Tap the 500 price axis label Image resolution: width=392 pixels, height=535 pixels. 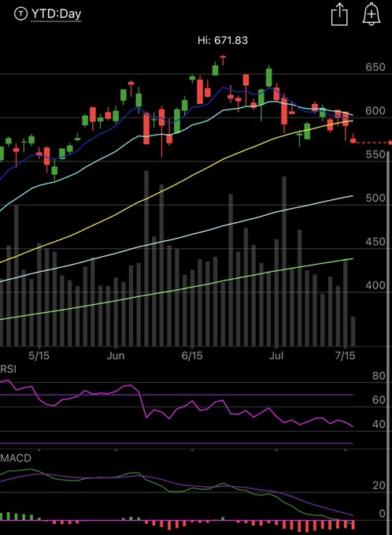click(375, 198)
